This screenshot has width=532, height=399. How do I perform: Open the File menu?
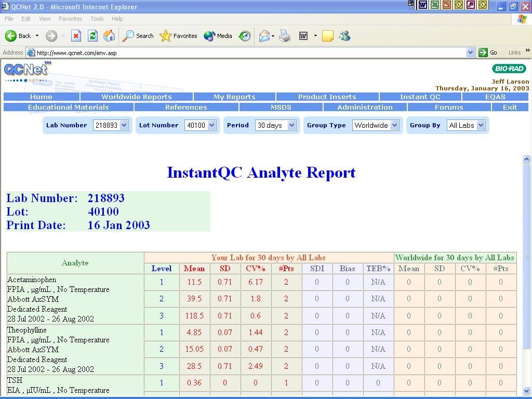pos(9,19)
